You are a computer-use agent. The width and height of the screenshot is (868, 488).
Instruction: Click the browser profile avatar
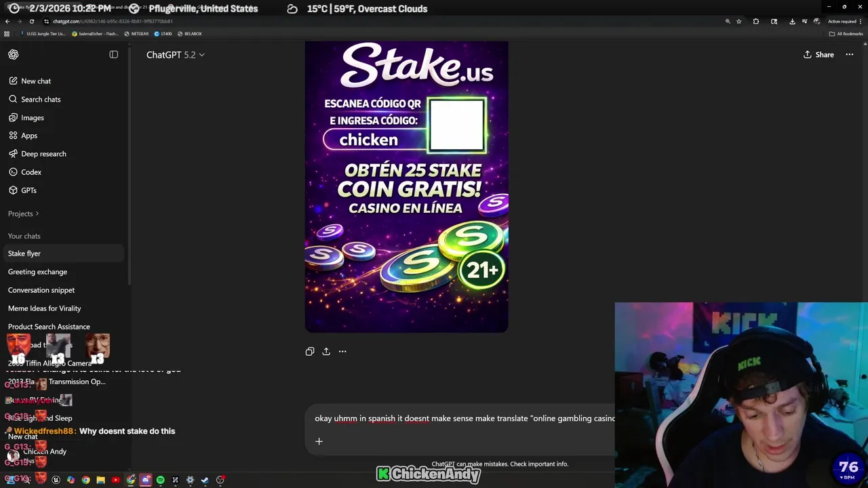(816, 21)
